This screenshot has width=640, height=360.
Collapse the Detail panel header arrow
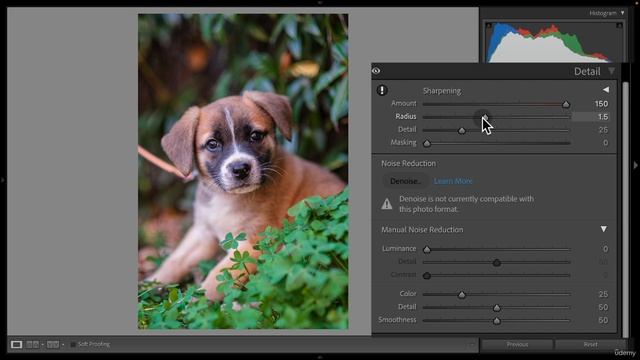pyautogui.click(x=611, y=71)
